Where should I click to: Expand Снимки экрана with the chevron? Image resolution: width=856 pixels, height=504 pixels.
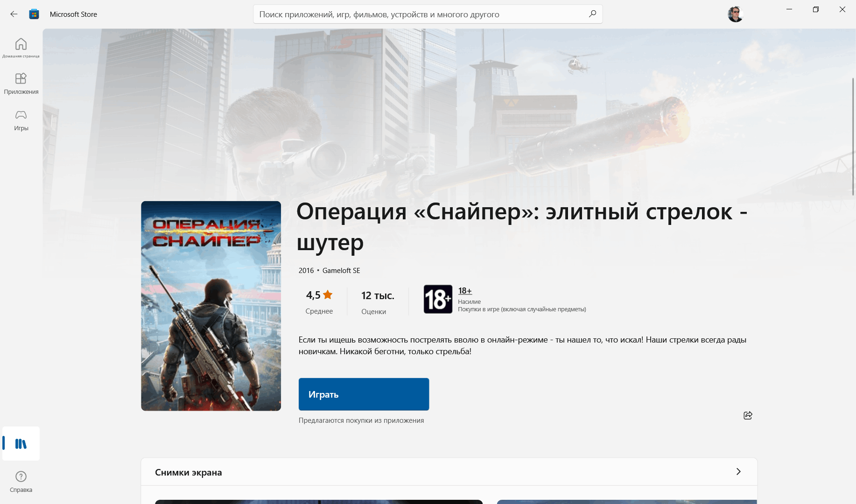pyautogui.click(x=738, y=472)
